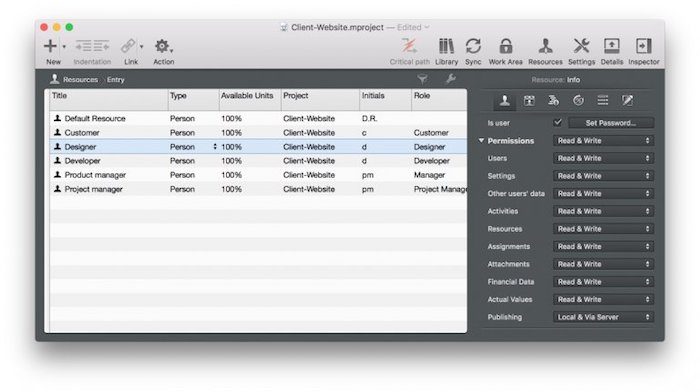
Task: Open the Library books icon
Action: 446,46
